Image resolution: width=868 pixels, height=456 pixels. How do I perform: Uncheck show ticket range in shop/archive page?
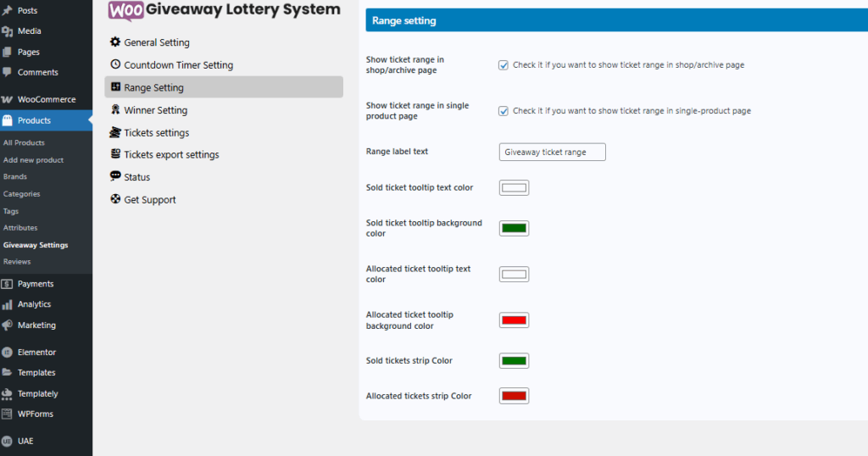tap(504, 65)
